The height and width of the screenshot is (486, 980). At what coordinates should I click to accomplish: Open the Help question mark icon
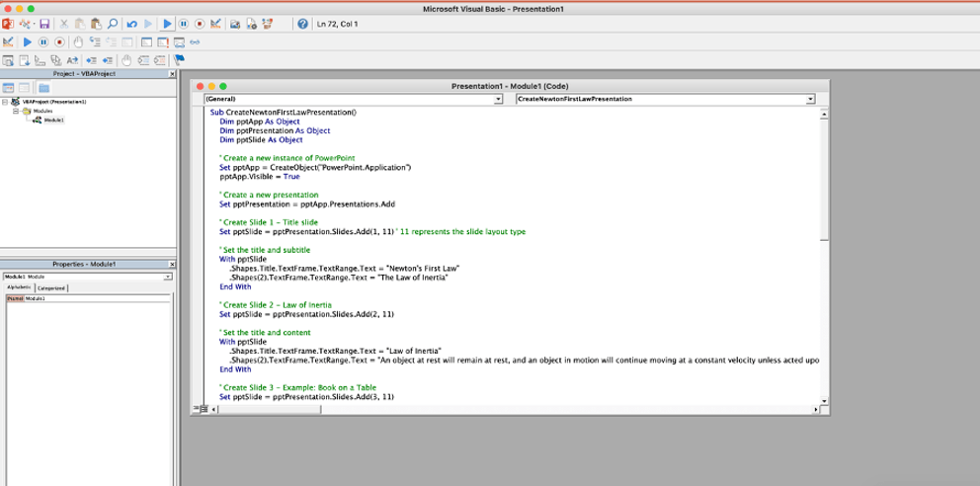tap(302, 24)
